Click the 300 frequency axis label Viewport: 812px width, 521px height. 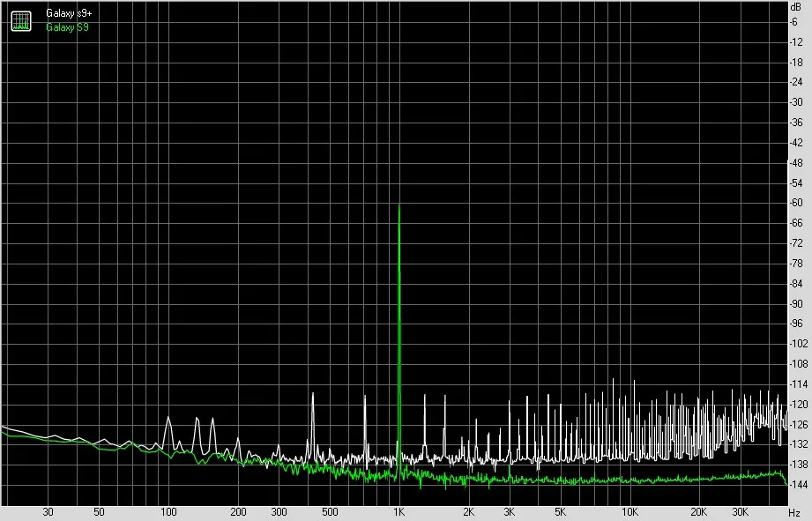[x=279, y=512]
